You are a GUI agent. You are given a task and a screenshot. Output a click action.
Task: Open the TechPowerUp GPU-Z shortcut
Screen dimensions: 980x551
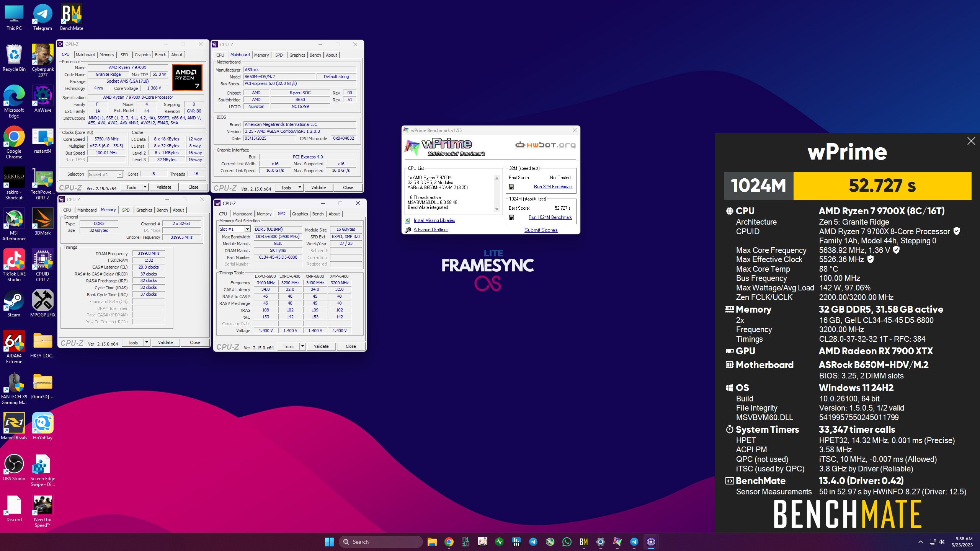(42, 184)
